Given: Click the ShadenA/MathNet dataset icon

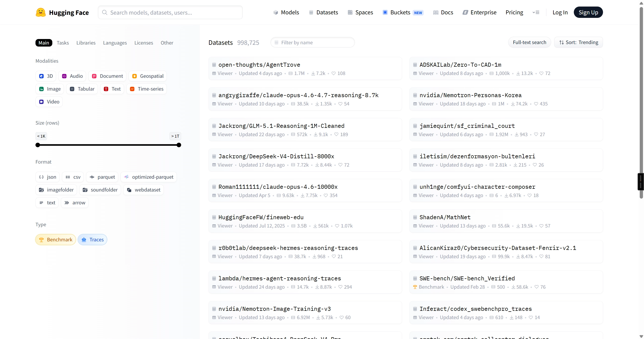Looking at the screenshot, I should pos(415,217).
